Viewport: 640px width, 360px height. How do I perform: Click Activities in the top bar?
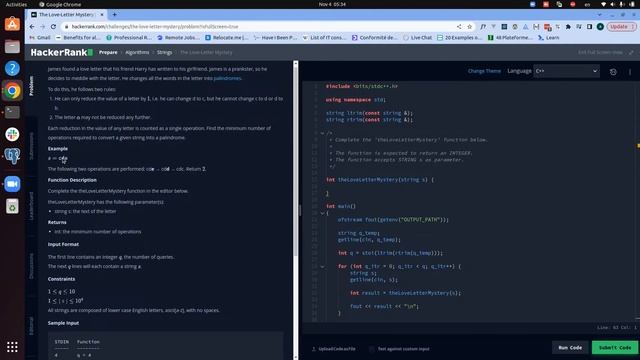(x=16, y=4)
